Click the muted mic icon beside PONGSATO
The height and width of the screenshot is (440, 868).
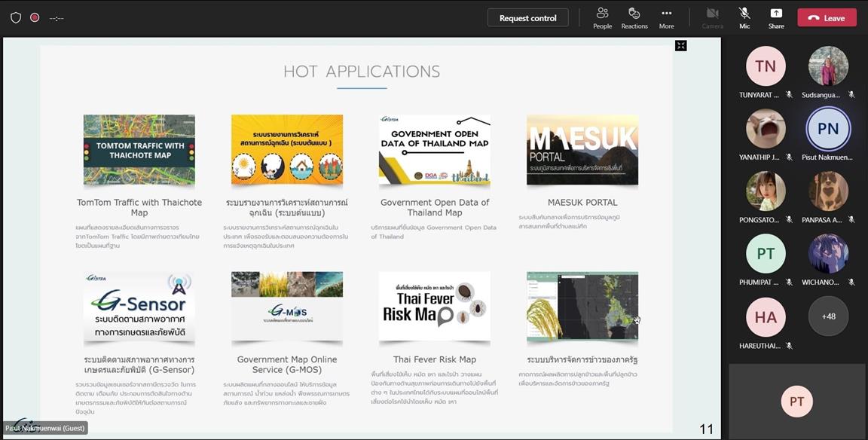[789, 220]
